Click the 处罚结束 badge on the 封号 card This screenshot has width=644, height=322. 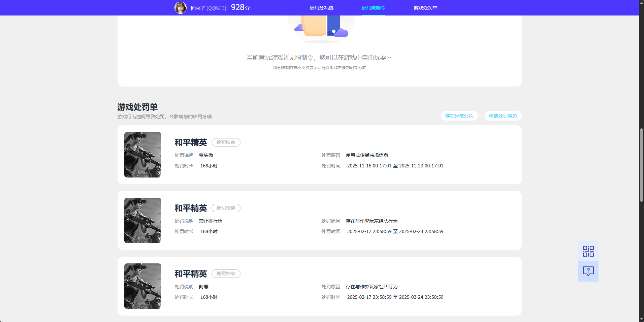(x=226, y=273)
